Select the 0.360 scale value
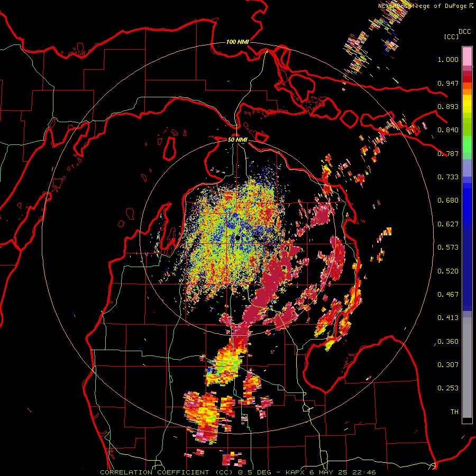Viewport: 476px width, 476px height. pyautogui.click(x=448, y=342)
